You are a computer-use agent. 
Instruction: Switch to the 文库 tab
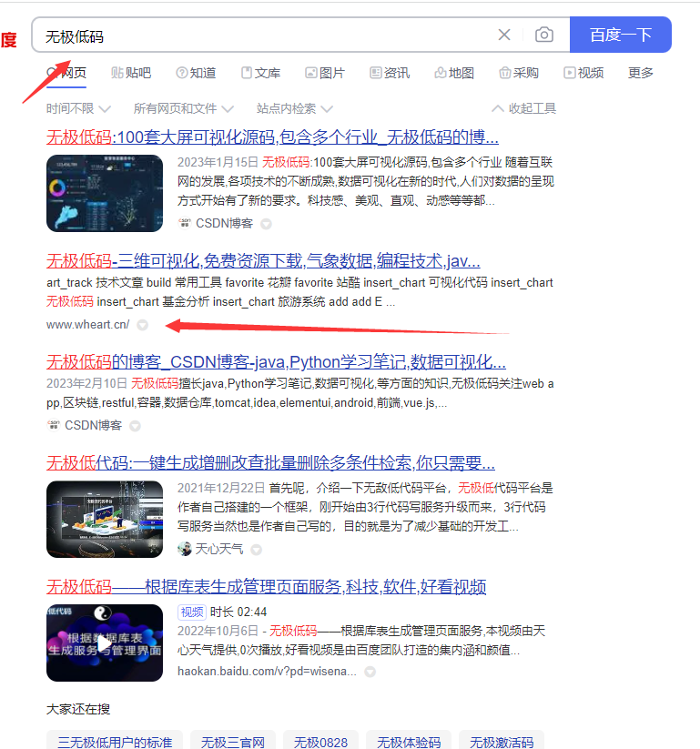[260, 73]
